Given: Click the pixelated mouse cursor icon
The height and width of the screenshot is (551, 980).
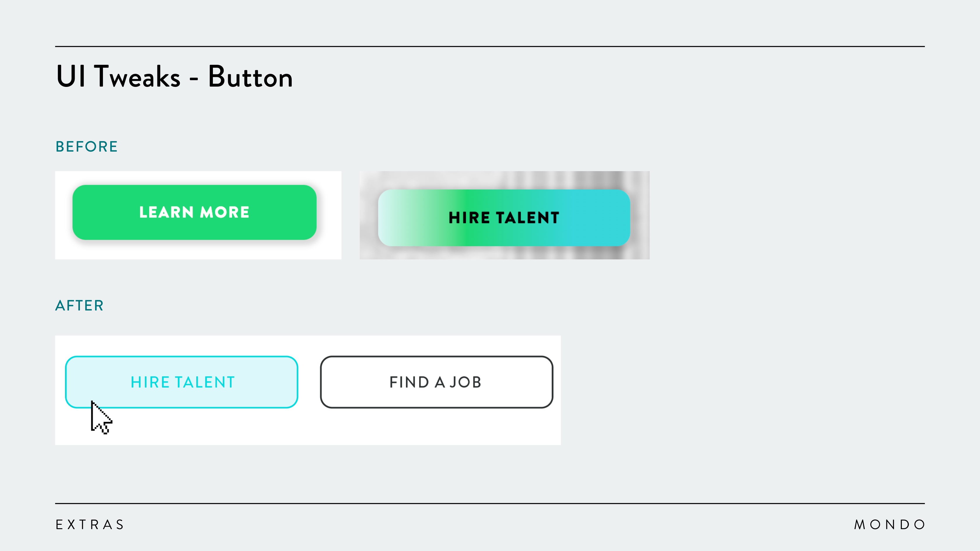Looking at the screenshot, I should (x=100, y=417).
